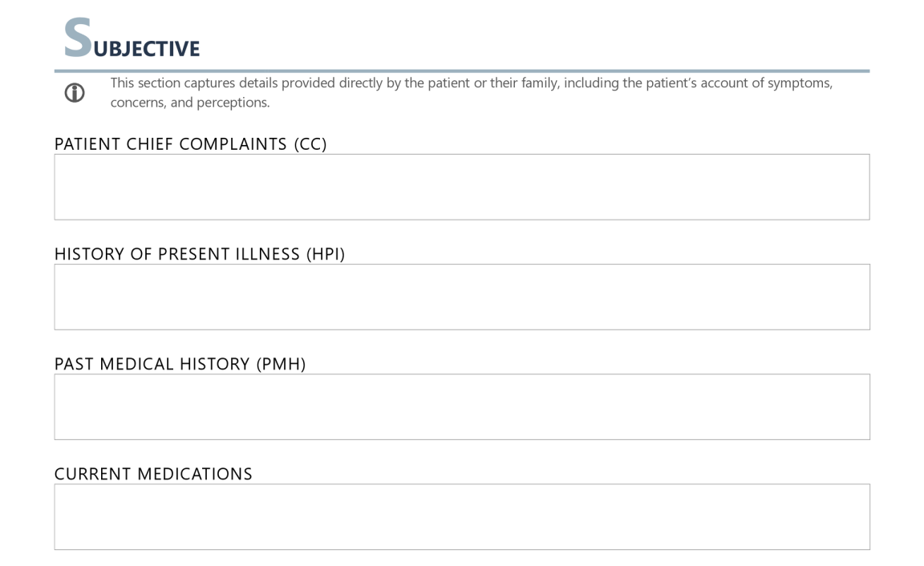Screen dimensions: 924x566
Task: Click the large S drop-cap letter
Action: point(78,38)
